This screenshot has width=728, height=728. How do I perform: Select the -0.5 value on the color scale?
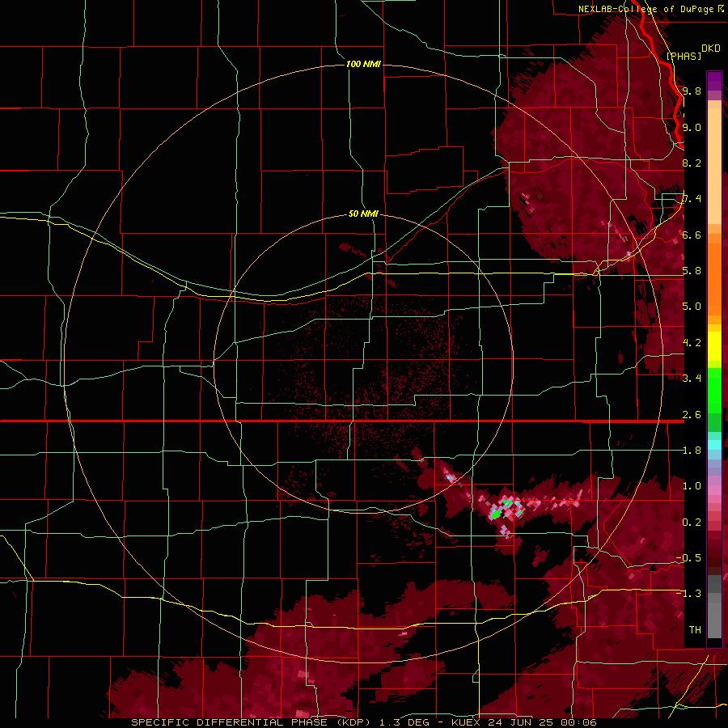click(x=688, y=557)
